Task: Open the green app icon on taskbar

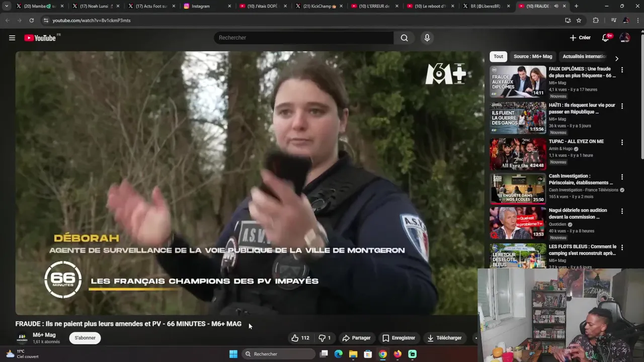Action: click(x=412, y=354)
